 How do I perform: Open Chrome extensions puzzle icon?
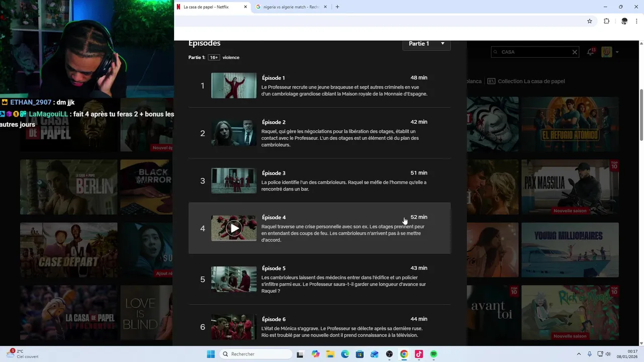point(606,21)
